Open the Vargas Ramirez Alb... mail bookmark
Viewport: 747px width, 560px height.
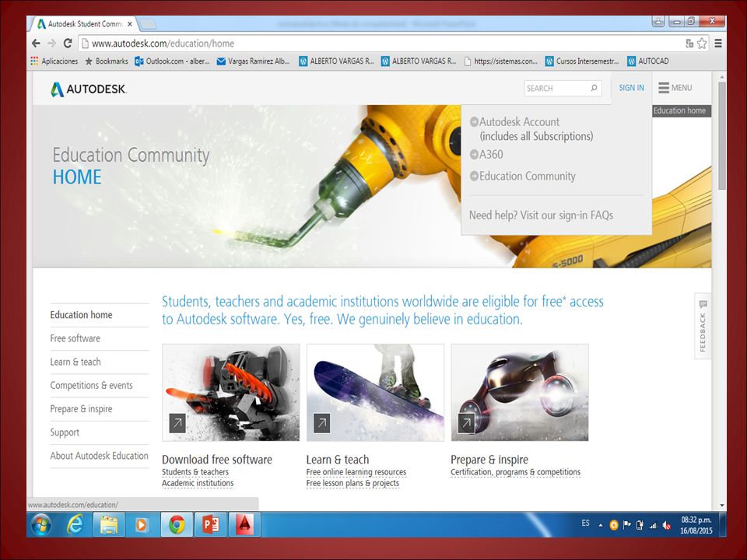tap(253, 61)
